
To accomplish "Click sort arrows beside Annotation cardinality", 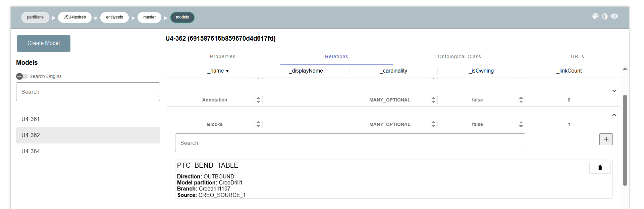I will [x=433, y=100].
